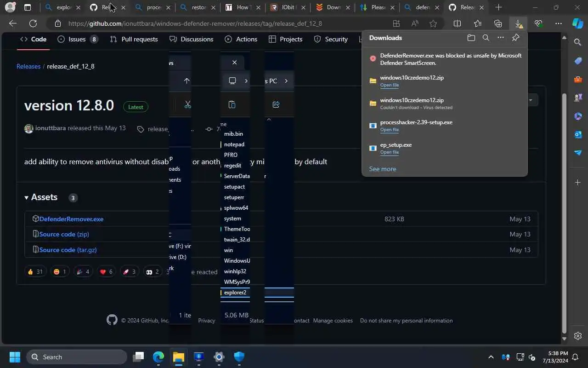Close the File Explorer tab with X
The image size is (588, 368).
pos(234,62)
